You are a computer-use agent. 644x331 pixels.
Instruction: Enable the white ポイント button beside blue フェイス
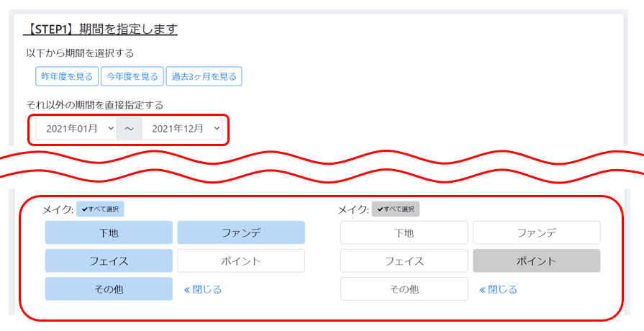pyautogui.click(x=241, y=260)
